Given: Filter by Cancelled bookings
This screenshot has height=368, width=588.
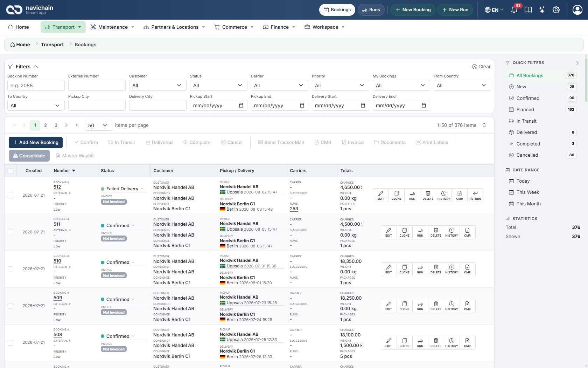Looking at the screenshot, I should (542, 155).
